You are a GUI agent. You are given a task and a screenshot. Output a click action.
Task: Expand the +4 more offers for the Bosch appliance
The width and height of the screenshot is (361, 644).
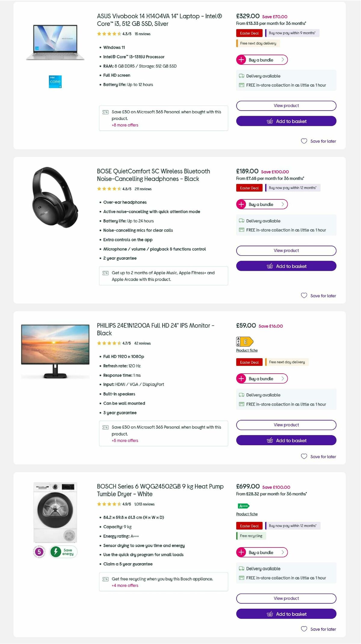tap(125, 585)
